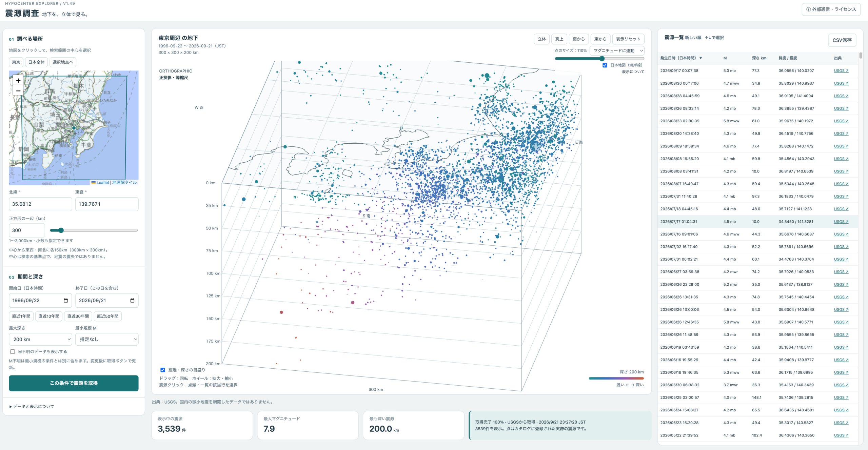
Task: Open the end date calendar picker icon
Action: pyautogui.click(x=132, y=301)
